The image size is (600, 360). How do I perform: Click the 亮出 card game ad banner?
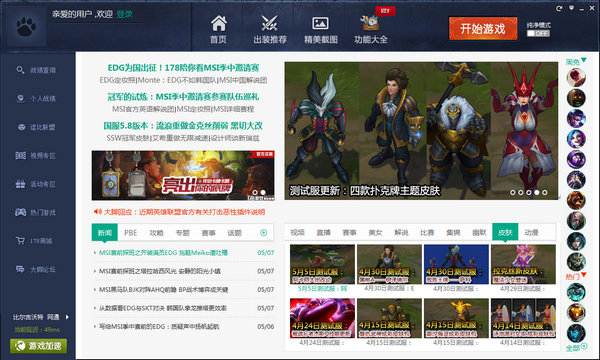183,175
